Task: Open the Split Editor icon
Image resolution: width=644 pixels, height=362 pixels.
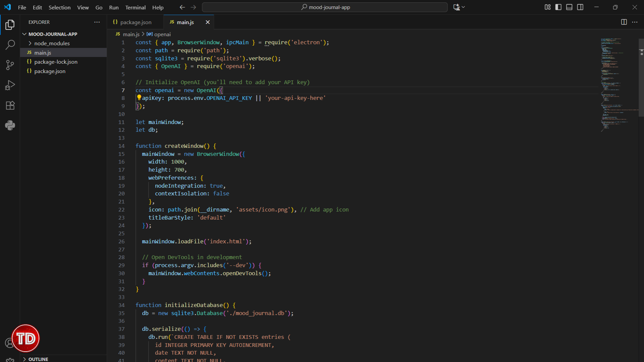Action: tap(624, 22)
